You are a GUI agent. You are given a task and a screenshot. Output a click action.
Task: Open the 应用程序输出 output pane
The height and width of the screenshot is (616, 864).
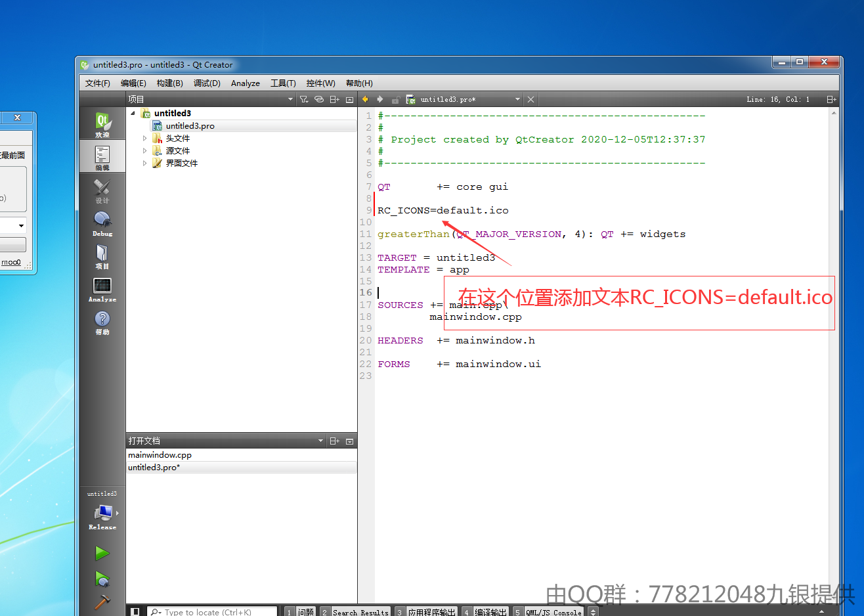425,611
